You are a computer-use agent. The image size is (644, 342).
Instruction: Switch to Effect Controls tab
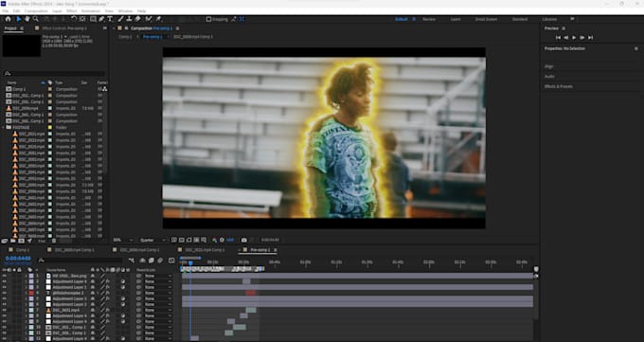(x=64, y=28)
